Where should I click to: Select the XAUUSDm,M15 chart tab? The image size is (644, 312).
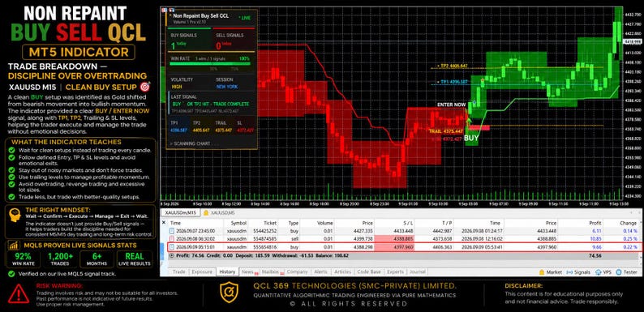pyautogui.click(x=180, y=212)
